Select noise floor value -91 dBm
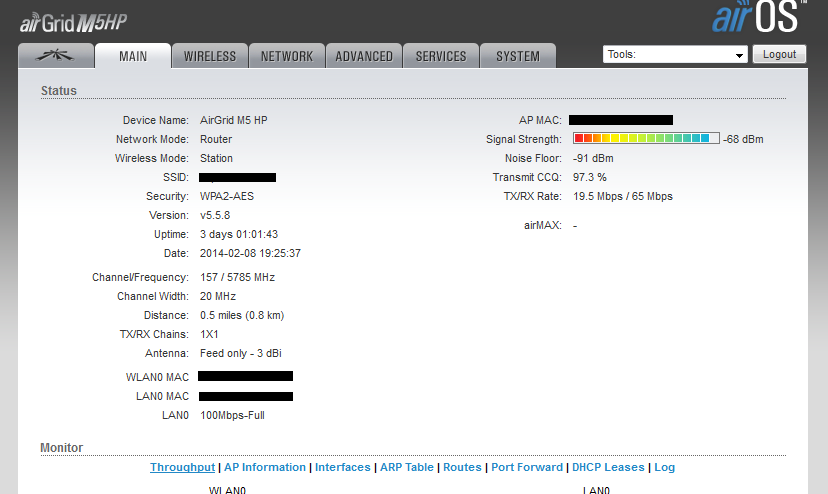 point(593,159)
